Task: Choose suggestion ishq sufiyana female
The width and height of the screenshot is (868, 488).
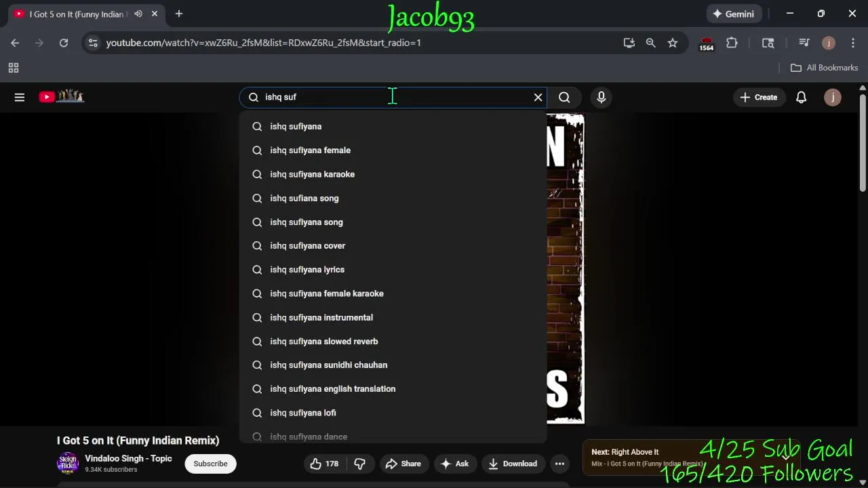Action: pyautogui.click(x=393, y=150)
